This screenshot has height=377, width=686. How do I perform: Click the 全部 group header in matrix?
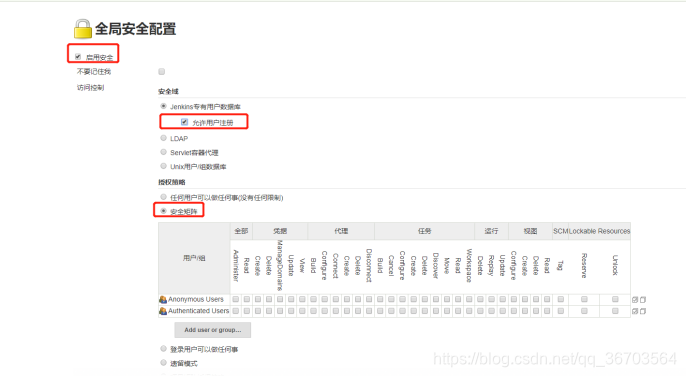click(x=241, y=231)
